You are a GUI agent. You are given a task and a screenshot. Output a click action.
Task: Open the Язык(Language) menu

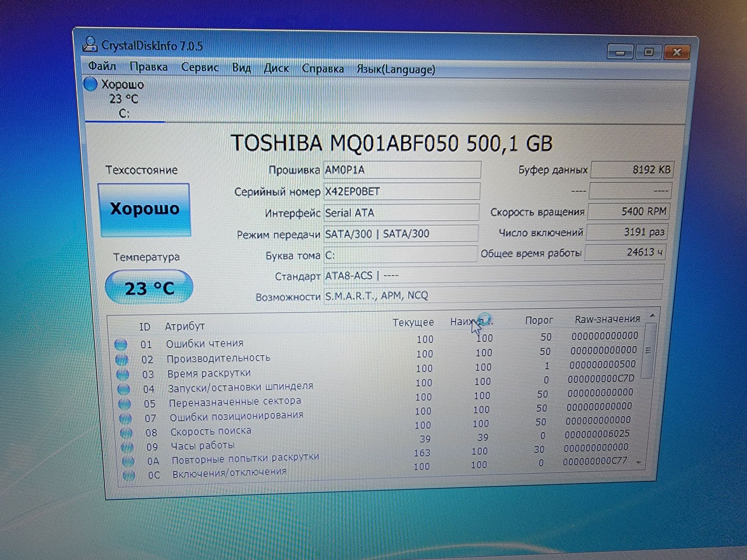pyautogui.click(x=396, y=69)
